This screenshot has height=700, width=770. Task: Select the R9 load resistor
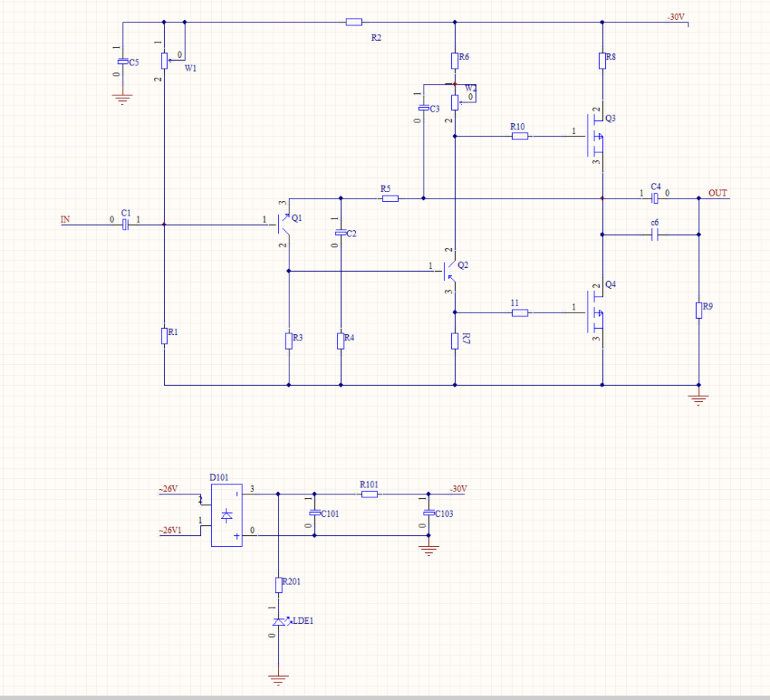699,310
